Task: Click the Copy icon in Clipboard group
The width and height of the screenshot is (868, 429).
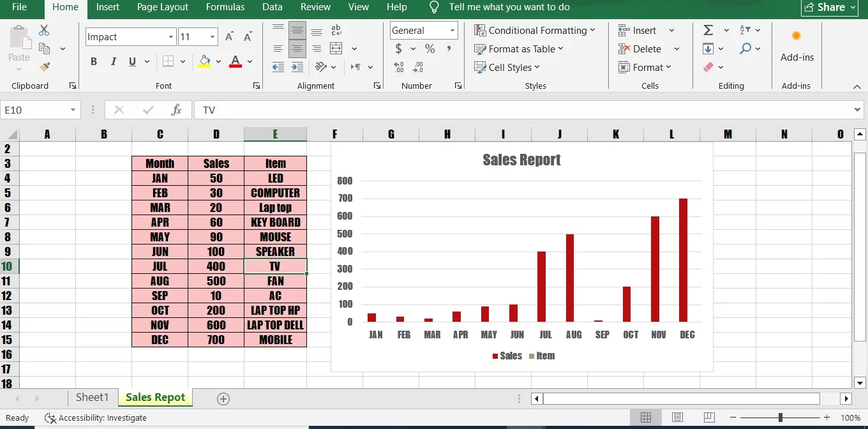Action: click(44, 49)
